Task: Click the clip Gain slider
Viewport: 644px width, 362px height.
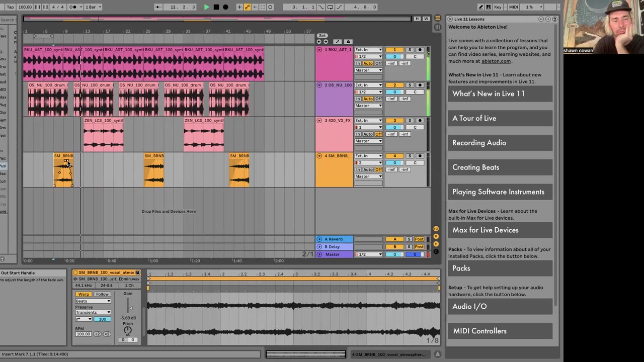Action: click(x=130, y=308)
